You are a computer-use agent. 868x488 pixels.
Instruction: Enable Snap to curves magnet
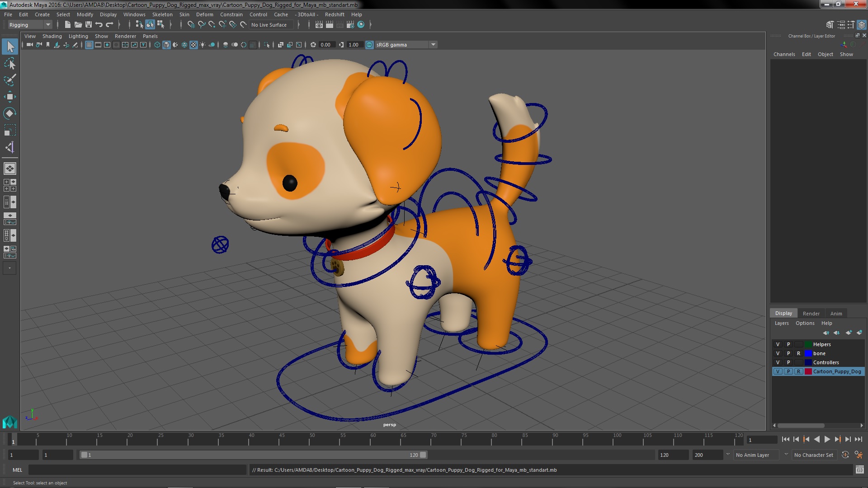coord(202,25)
